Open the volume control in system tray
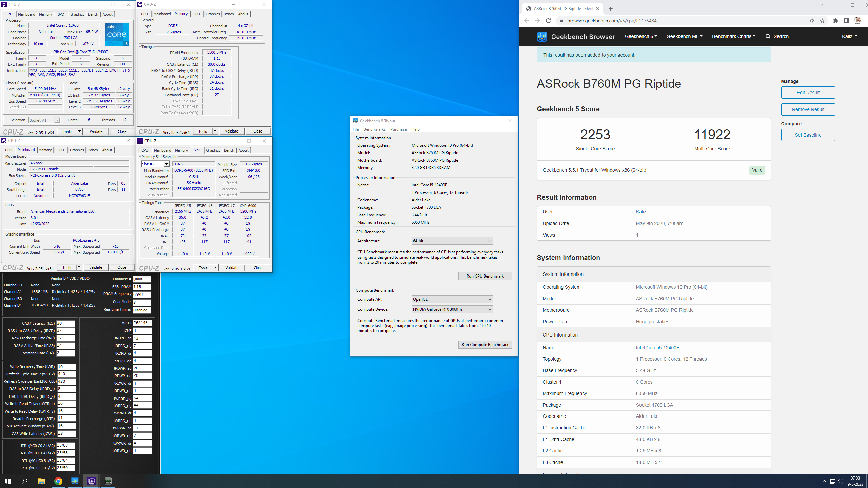Viewport: 868px width, 488px height. point(840,481)
